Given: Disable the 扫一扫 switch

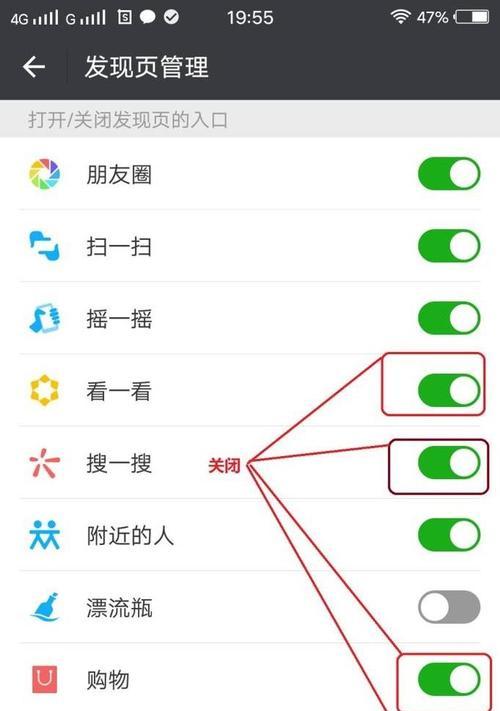Looking at the screenshot, I should click(449, 246).
